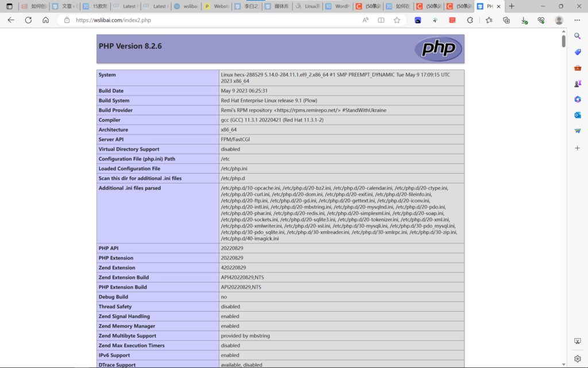This screenshot has height=368, width=588.
Task: Open a new tab with plus button
Action: pos(512,6)
